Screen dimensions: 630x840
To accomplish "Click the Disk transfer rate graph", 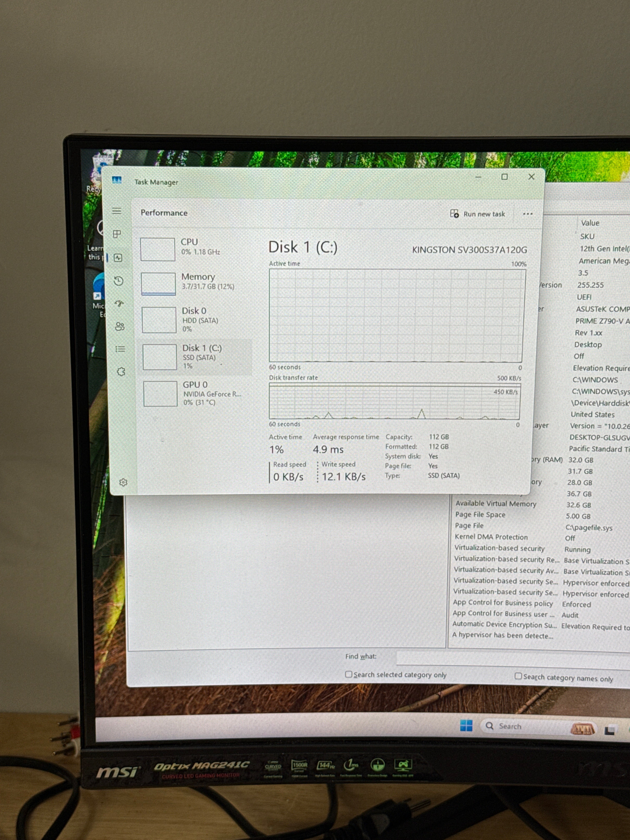I will [x=394, y=401].
